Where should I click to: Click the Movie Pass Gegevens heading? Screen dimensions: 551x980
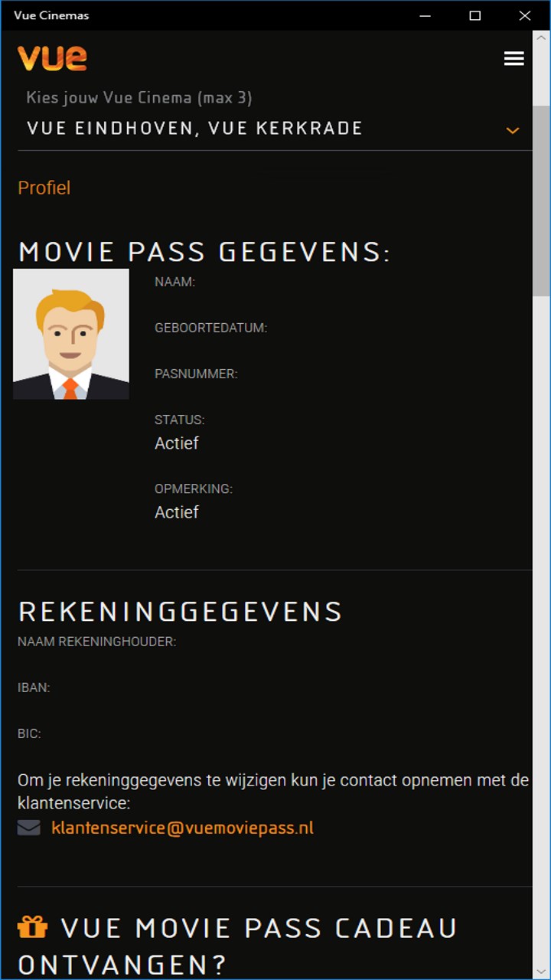(x=204, y=252)
